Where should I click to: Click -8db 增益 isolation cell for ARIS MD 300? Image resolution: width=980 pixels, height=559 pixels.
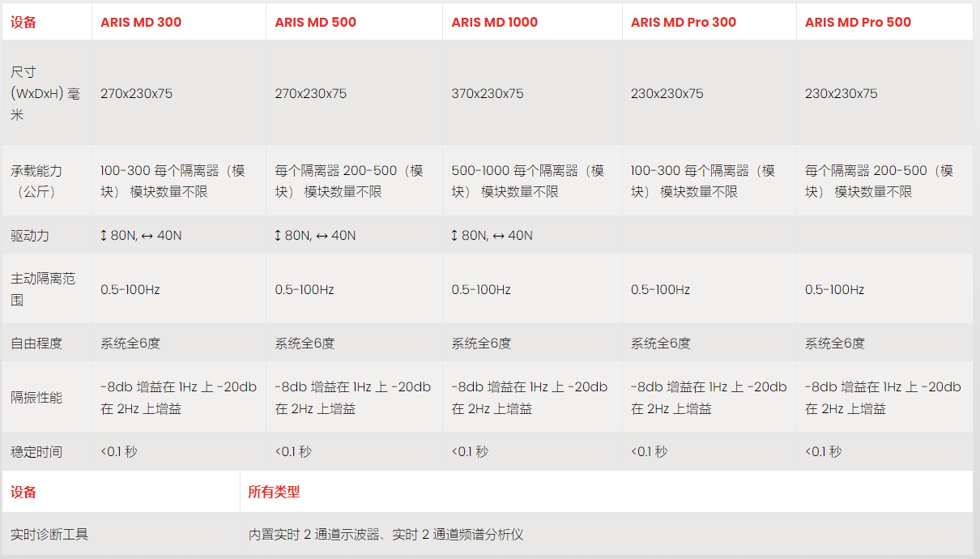click(178, 398)
